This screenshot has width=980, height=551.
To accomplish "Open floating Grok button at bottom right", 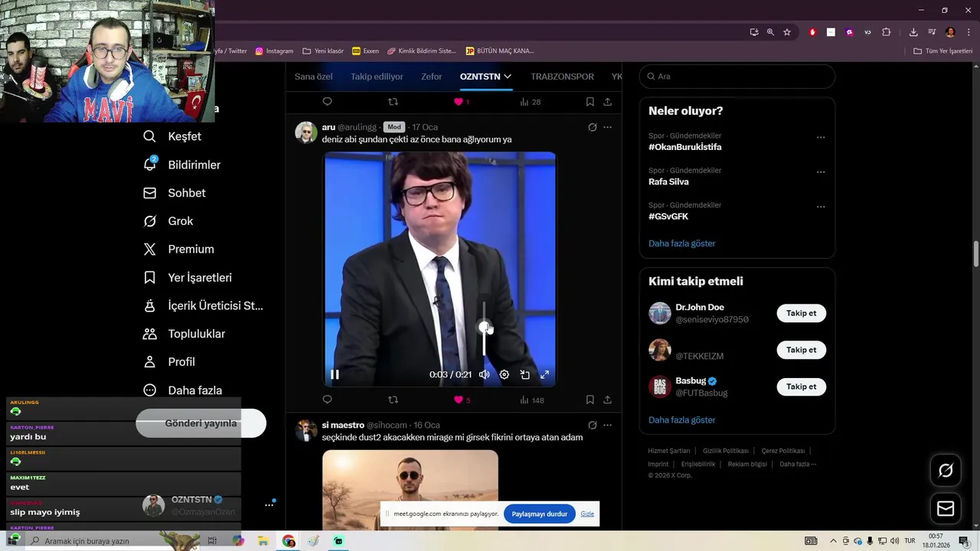I will (946, 471).
